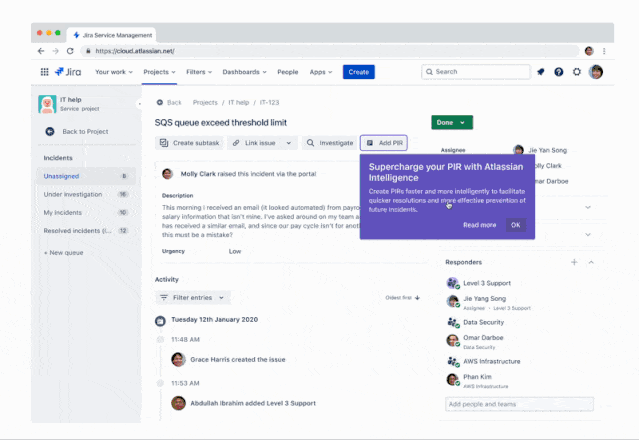Click the browser address bar
Viewport: 639px width, 440px height.
pos(330,51)
